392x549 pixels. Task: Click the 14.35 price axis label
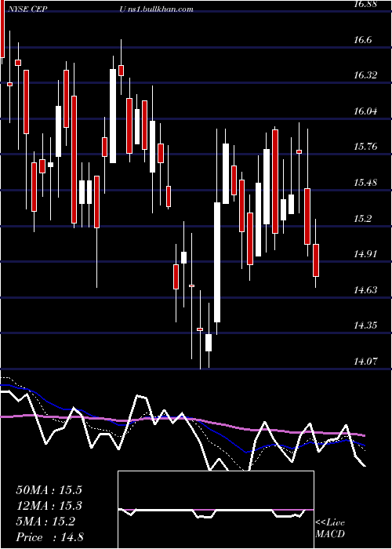point(365,325)
